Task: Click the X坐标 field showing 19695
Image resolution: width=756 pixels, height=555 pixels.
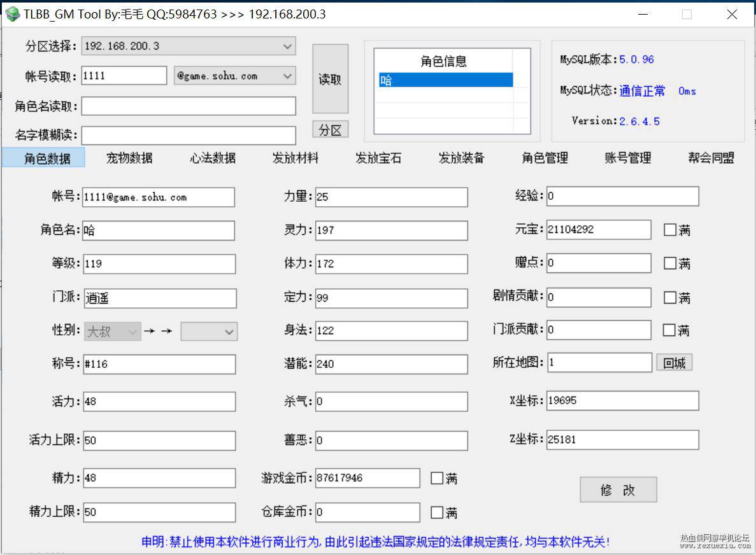Action: (622, 401)
